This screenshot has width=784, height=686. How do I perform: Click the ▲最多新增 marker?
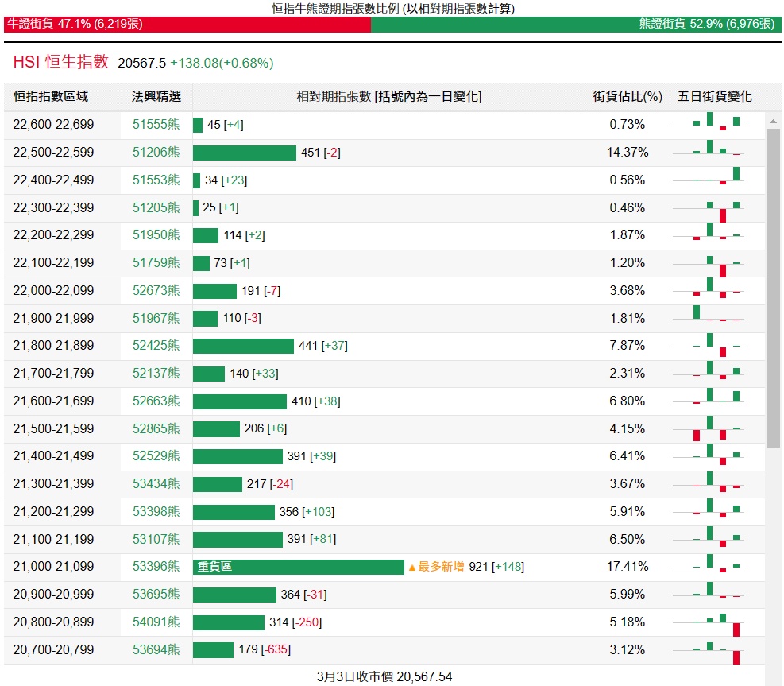[435, 567]
